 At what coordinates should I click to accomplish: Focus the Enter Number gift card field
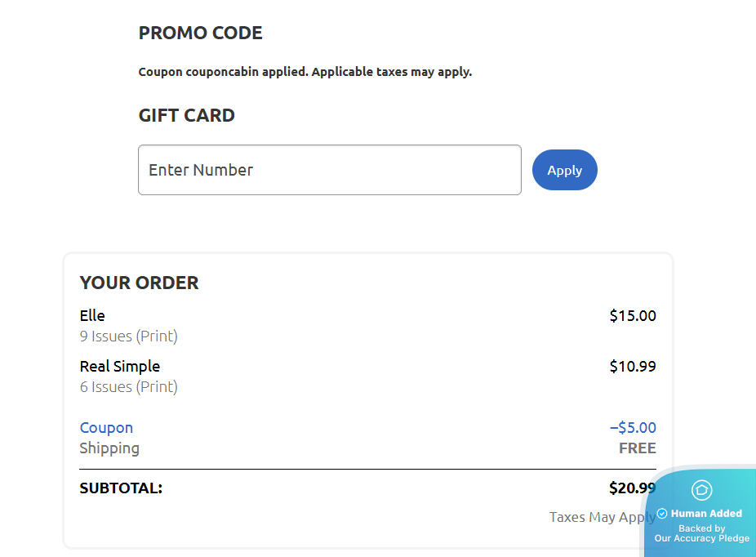[329, 170]
